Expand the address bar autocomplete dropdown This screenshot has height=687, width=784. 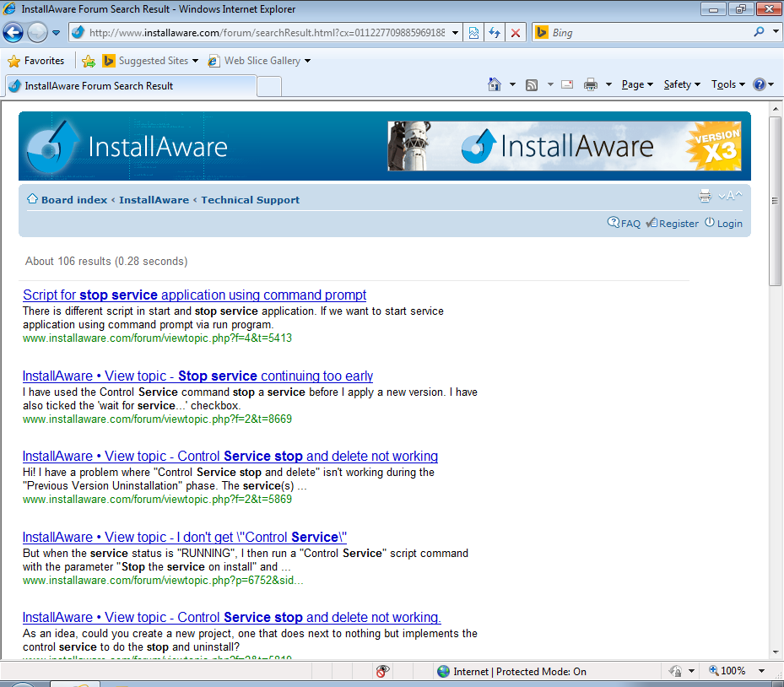pyautogui.click(x=455, y=33)
